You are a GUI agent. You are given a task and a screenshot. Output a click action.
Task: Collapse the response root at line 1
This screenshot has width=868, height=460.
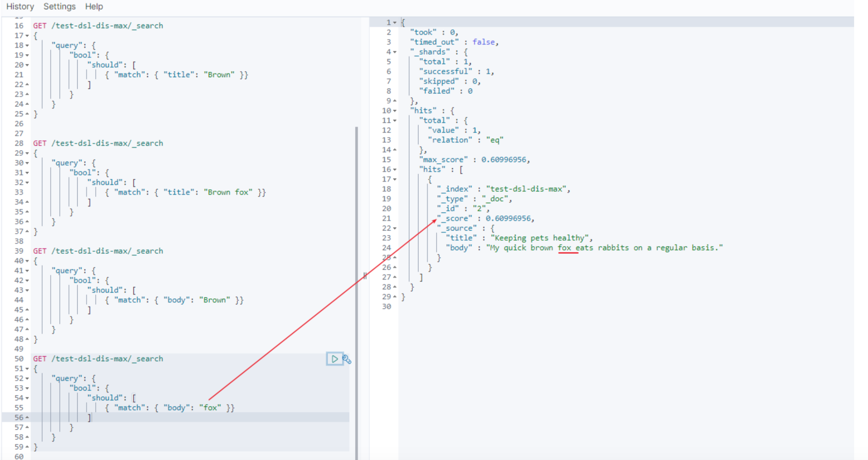(395, 23)
